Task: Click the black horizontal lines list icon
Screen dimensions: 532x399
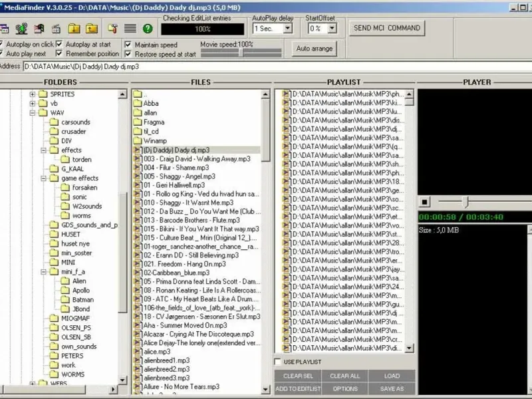Action: (x=130, y=29)
